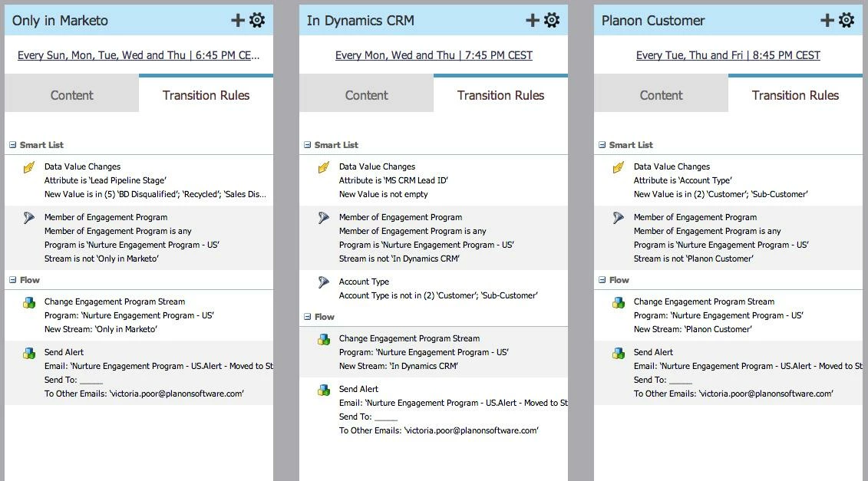868x481 pixels.
Task: Collapse Flow section in In Dynamics CRM
Action: [x=307, y=317]
